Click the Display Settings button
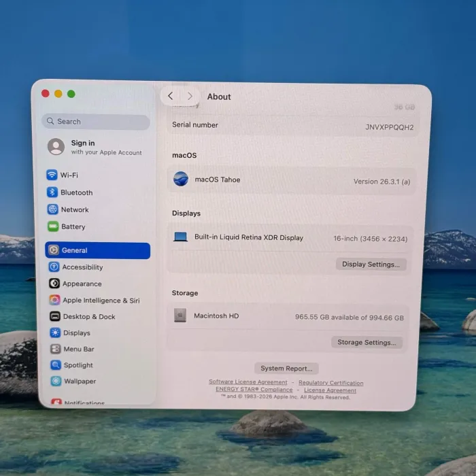476x476 pixels. click(371, 264)
